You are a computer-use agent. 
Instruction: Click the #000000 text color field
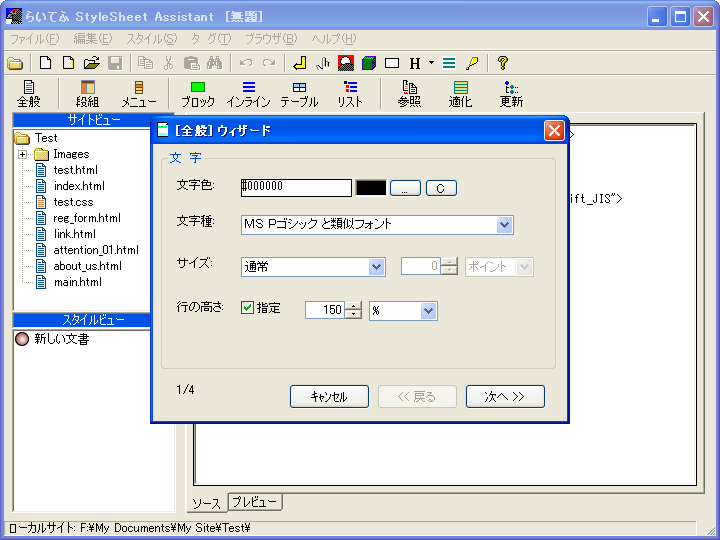(x=296, y=188)
